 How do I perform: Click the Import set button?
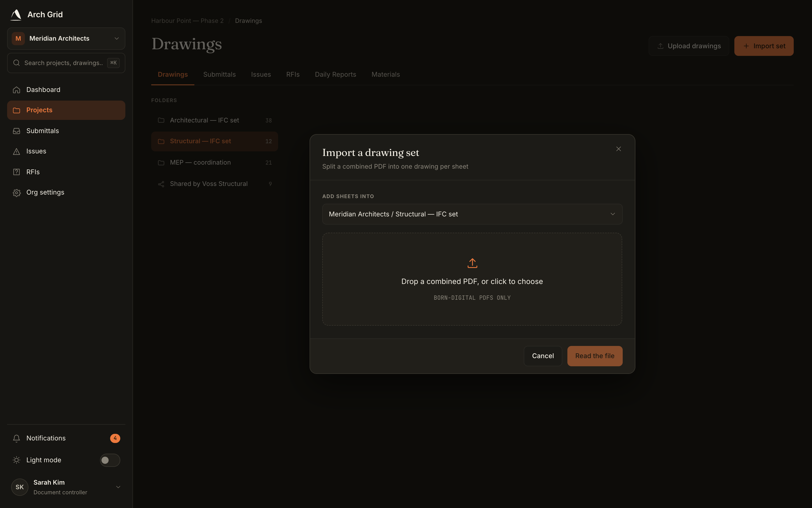[x=764, y=46]
